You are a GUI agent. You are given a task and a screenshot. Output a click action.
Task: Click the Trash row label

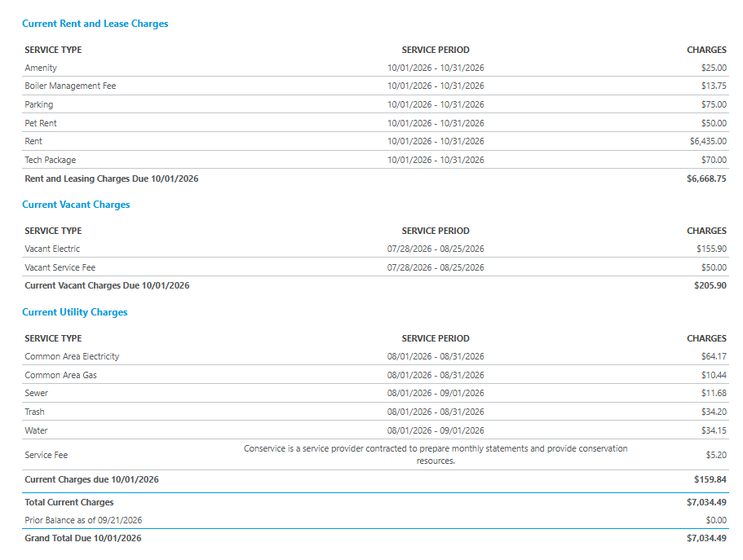tap(34, 412)
